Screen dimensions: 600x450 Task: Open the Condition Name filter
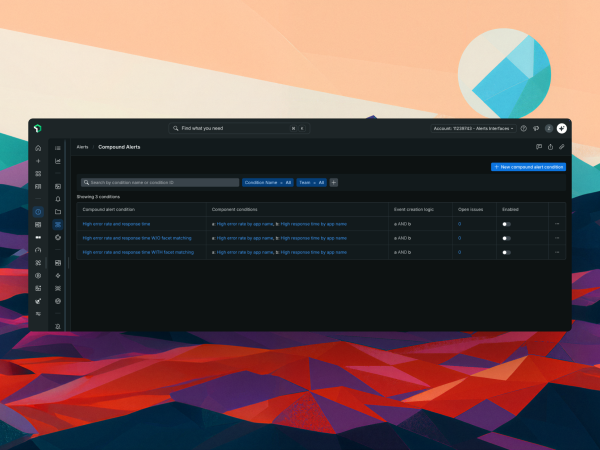click(267, 183)
